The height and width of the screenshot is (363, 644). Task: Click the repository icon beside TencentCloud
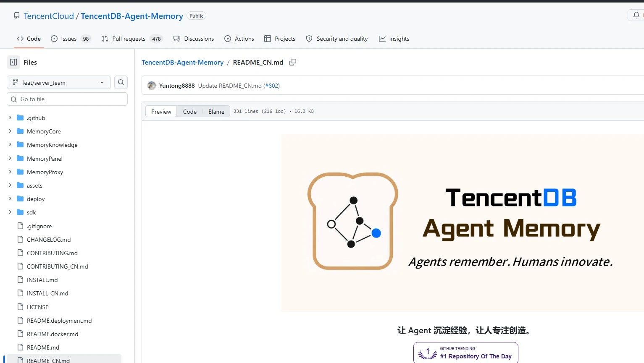tap(17, 16)
